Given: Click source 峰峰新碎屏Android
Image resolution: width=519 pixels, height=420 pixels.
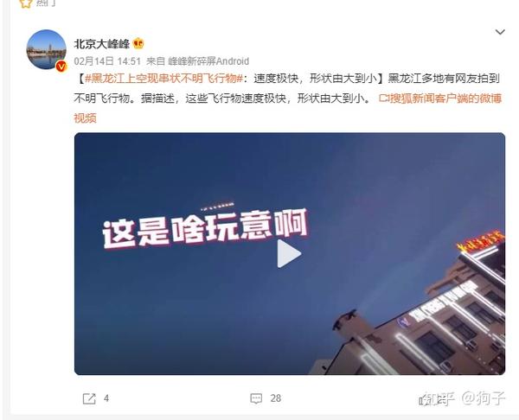Looking at the screenshot, I should pyautogui.click(x=208, y=61).
